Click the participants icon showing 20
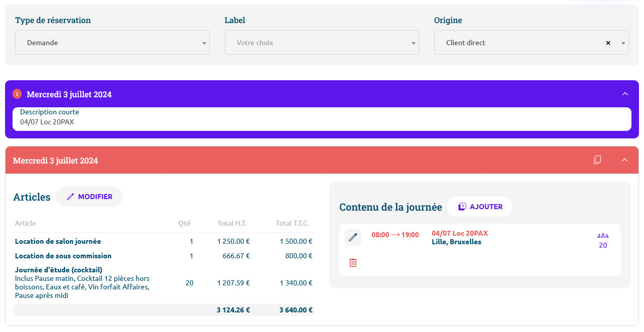Viewport: 644px width, 332px height. (603, 235)
